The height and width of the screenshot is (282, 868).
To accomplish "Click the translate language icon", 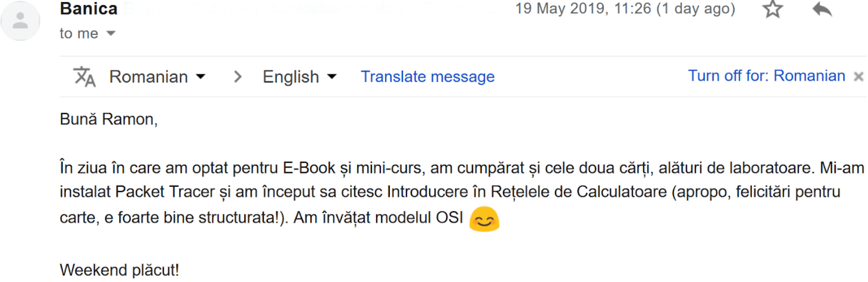I will (84, 77).
